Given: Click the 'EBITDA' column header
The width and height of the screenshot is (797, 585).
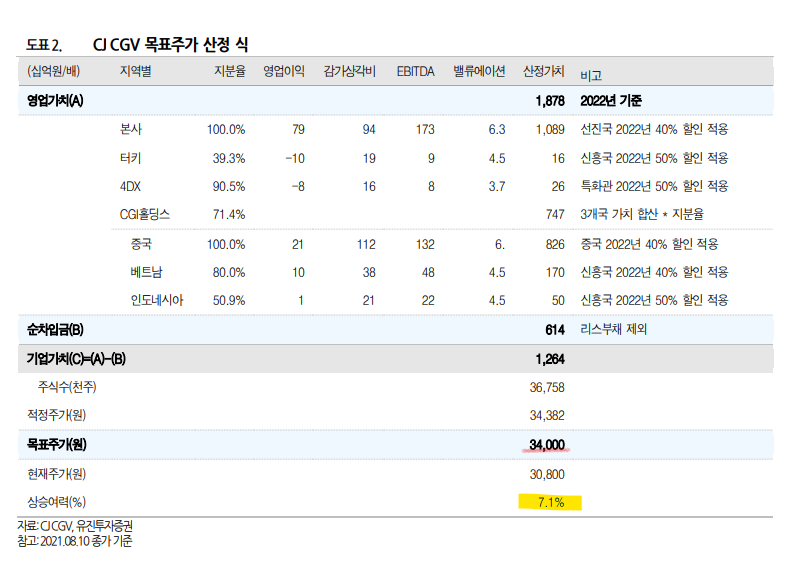Looking at the screenshot, I should pos(415,72).
